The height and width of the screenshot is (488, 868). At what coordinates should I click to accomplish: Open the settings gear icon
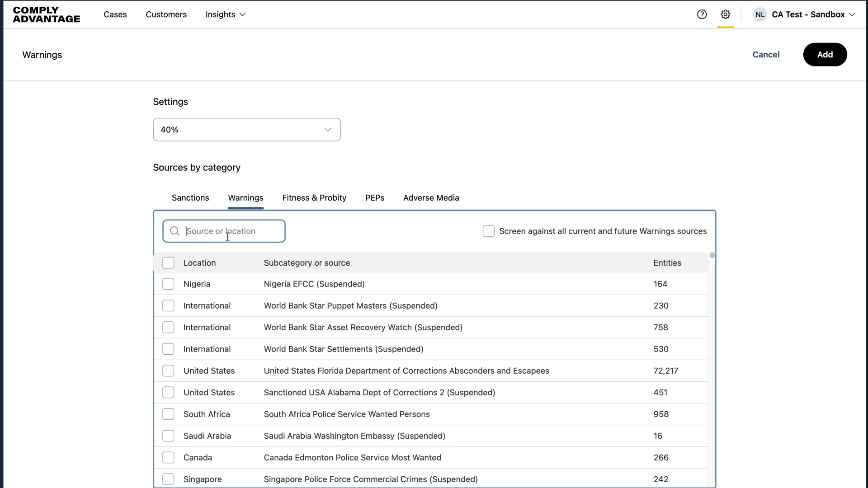(725, 14)
